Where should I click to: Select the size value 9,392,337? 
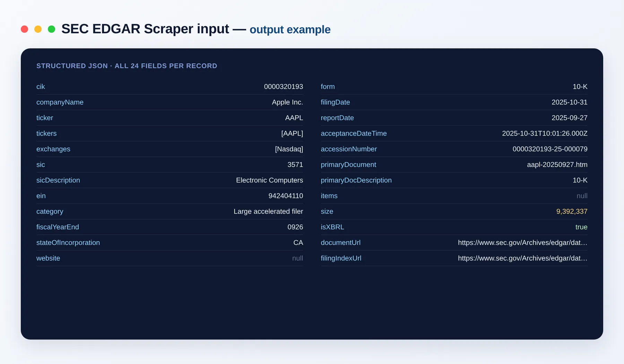pyautogui.click(x=572, y=211)
